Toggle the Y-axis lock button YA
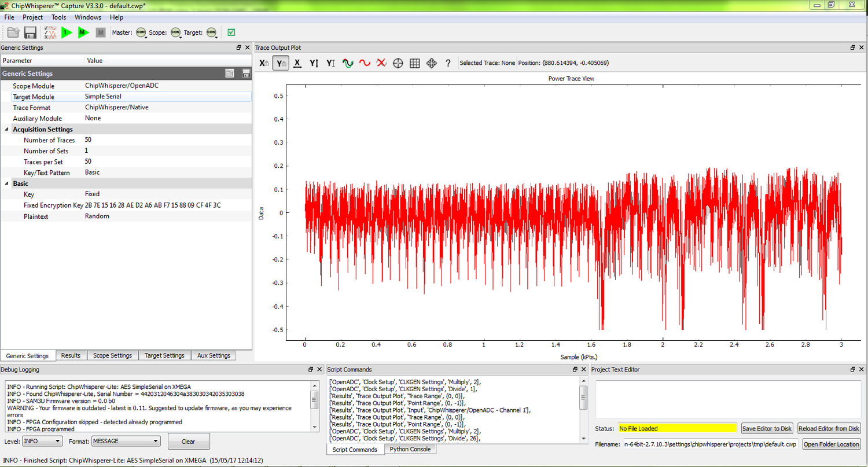Image resolution: width=868 pixels, height=467 pixels. coord(281,63)
